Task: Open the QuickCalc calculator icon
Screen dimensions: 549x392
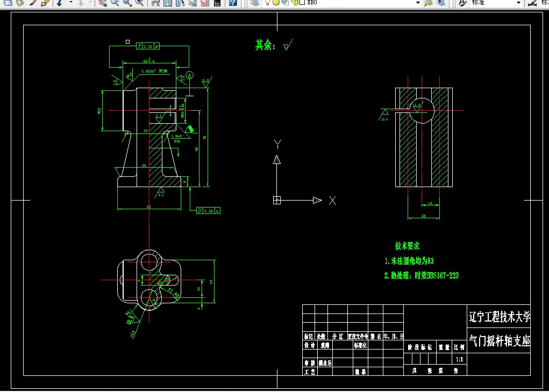Action: tap(217, 3)
